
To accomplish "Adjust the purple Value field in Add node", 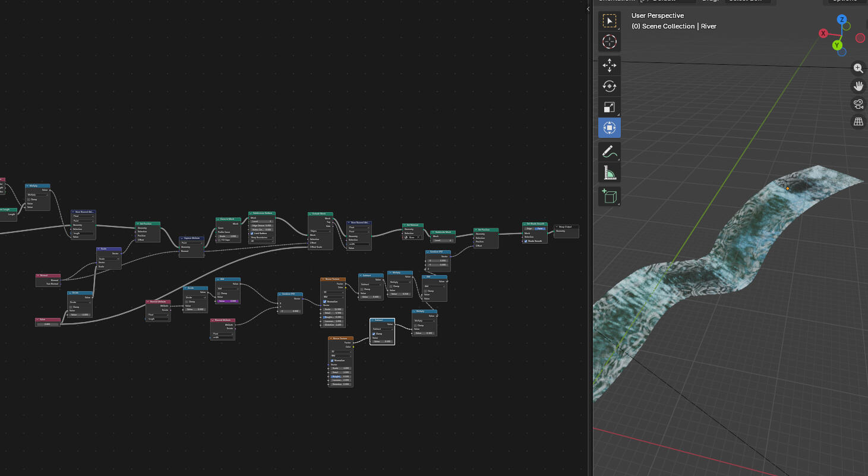I will coord(228,301).
